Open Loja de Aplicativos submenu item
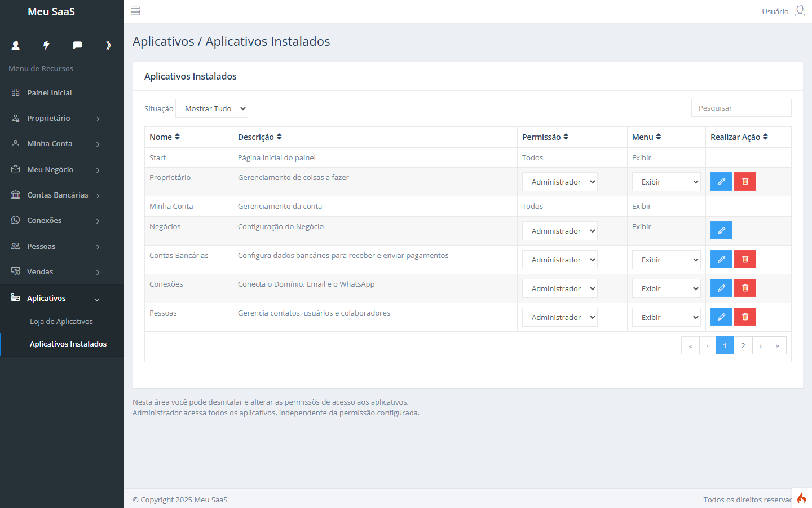The image size is (812, 508). click(x=61, y=321)
